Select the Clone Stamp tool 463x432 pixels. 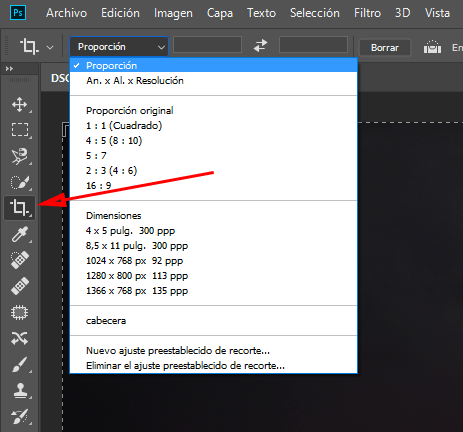point(19,391)
